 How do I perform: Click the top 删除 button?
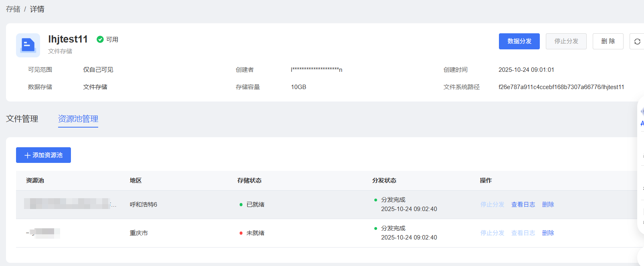click(608, 41)
